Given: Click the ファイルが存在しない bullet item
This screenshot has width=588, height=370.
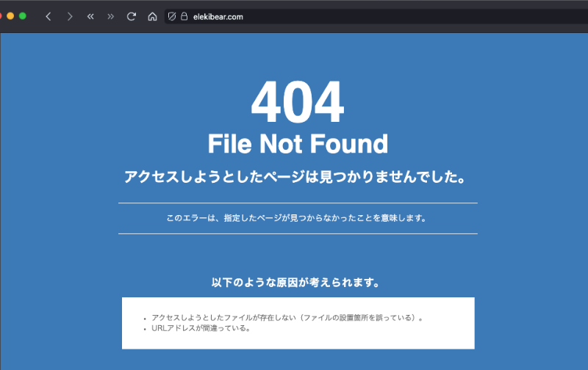Looking at the screenshot, I should pyautogui.click(x=287, y=318).
